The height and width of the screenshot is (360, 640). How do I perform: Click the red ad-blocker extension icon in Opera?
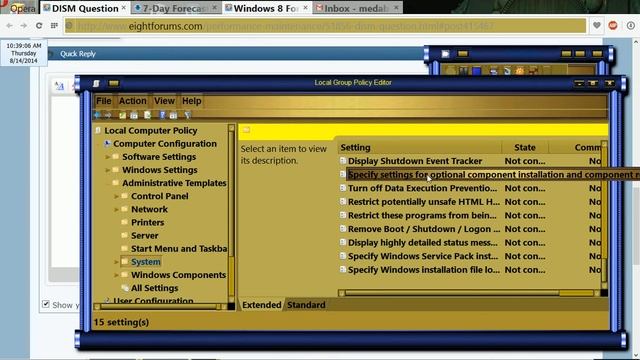tap(613, 26)
